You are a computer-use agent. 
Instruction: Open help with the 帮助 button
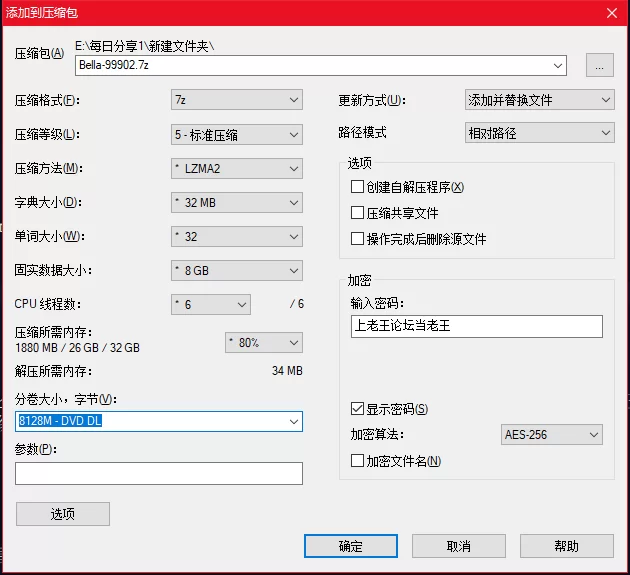[x=567, y=546]
